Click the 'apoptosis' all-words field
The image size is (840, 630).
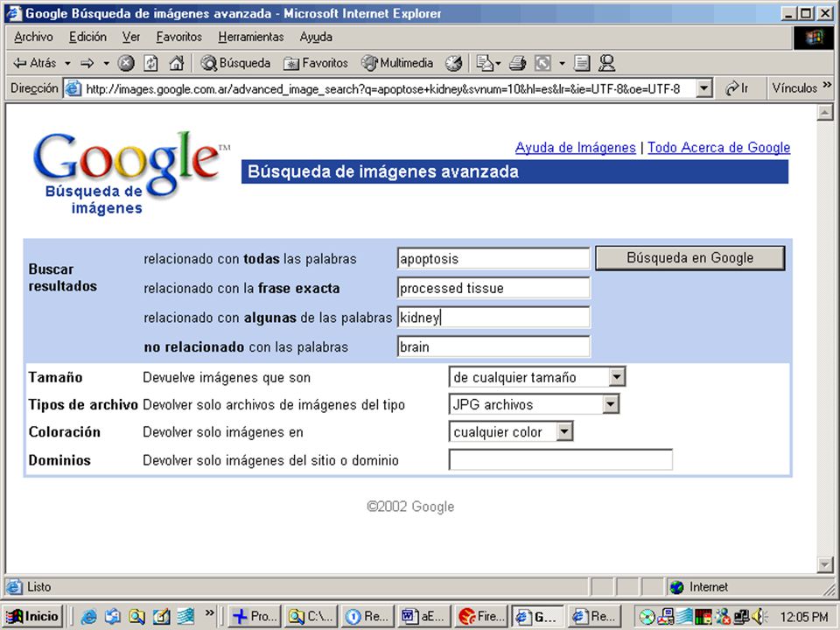click(493, 259)
